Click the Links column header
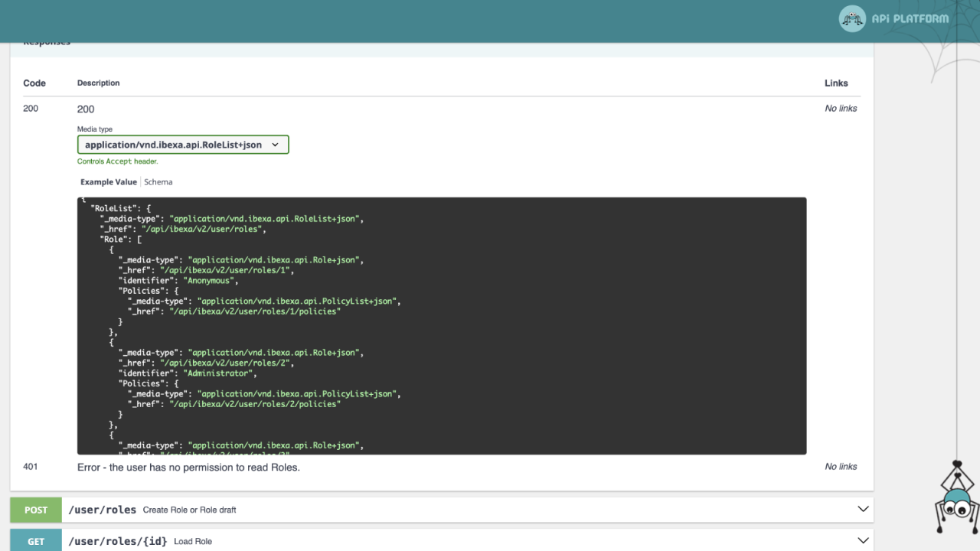Viewport: 980px width, 551px height. pos(836,83)
